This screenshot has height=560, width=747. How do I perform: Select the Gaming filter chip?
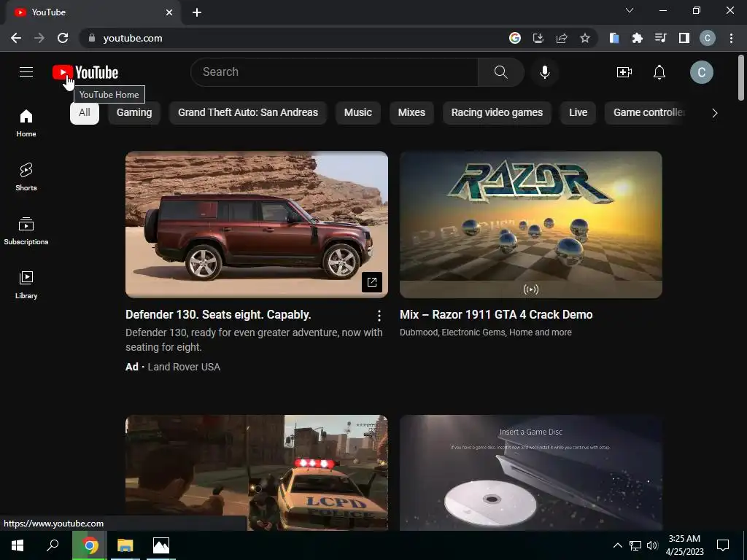point(134,113)
